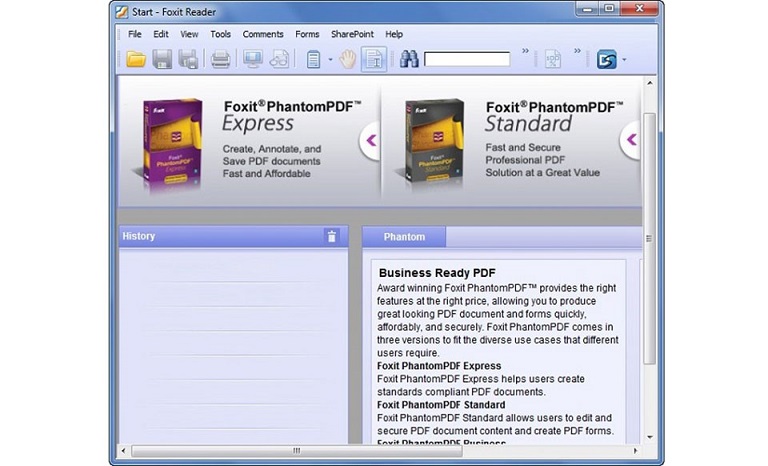Open dropdown arrow next to Foxit logo icon
Screen dimensions: 768x466
[624, 60]
